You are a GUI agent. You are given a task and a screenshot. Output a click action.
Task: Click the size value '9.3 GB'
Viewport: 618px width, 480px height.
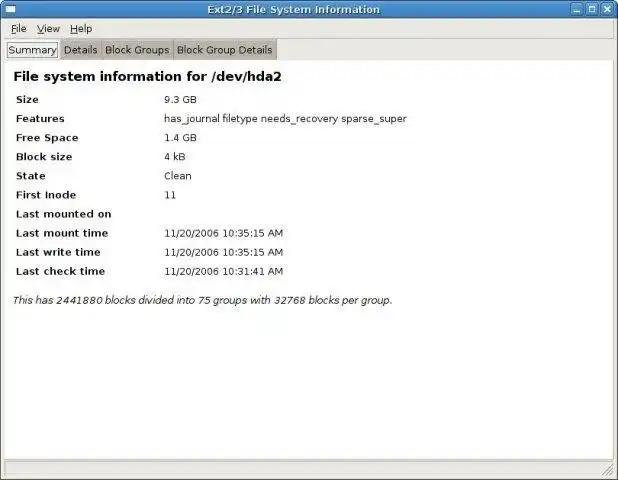click(x=180, y=100)
